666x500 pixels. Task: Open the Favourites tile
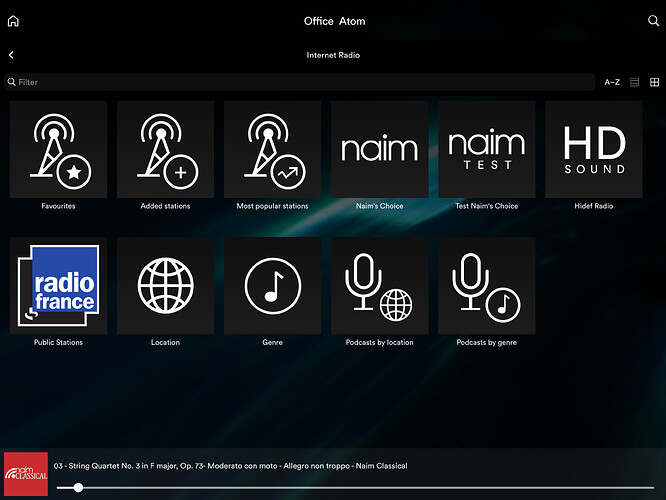tap(58, 149)
